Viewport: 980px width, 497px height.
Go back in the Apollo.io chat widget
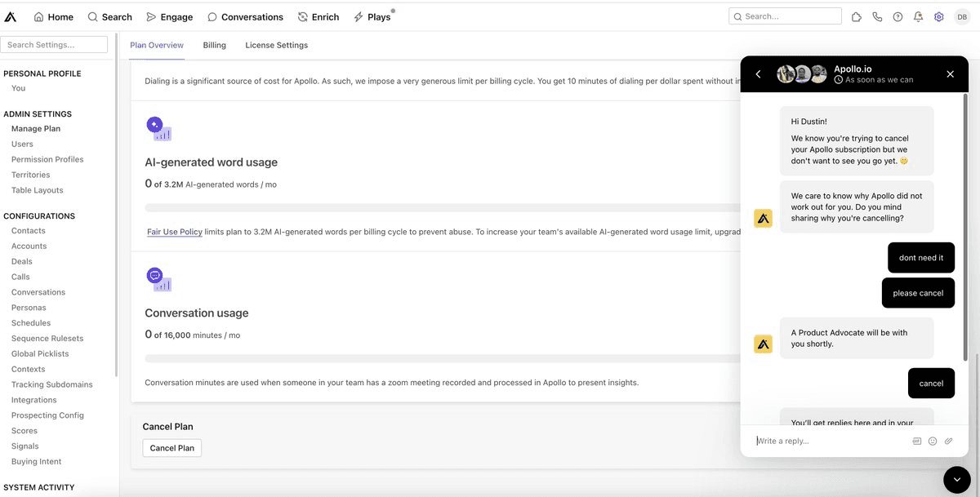point(759,74)
